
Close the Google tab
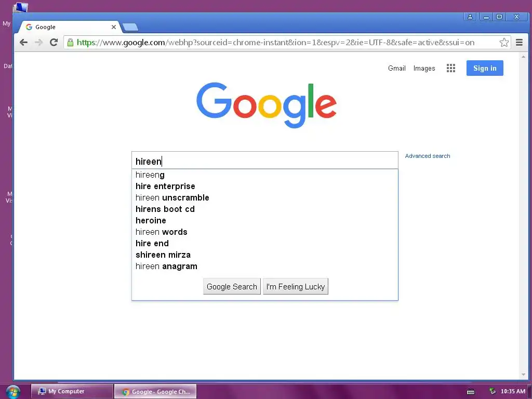114,27
